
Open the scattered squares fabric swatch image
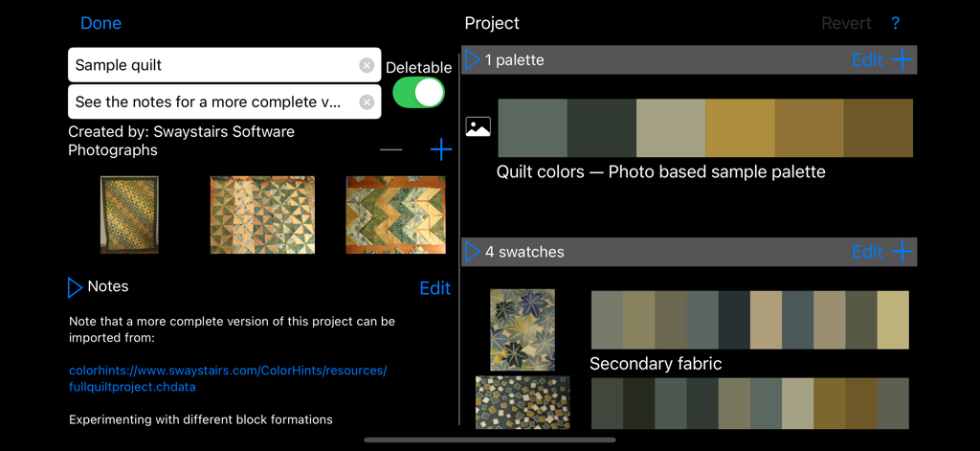pyautogui.click(x=523, y=402)
